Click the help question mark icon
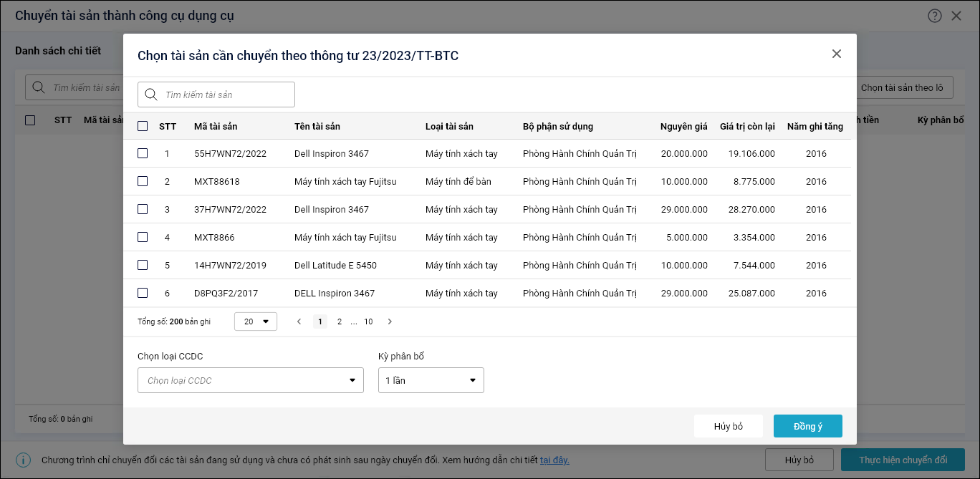This screenshot has width=980, height=479. coord(934,16)
